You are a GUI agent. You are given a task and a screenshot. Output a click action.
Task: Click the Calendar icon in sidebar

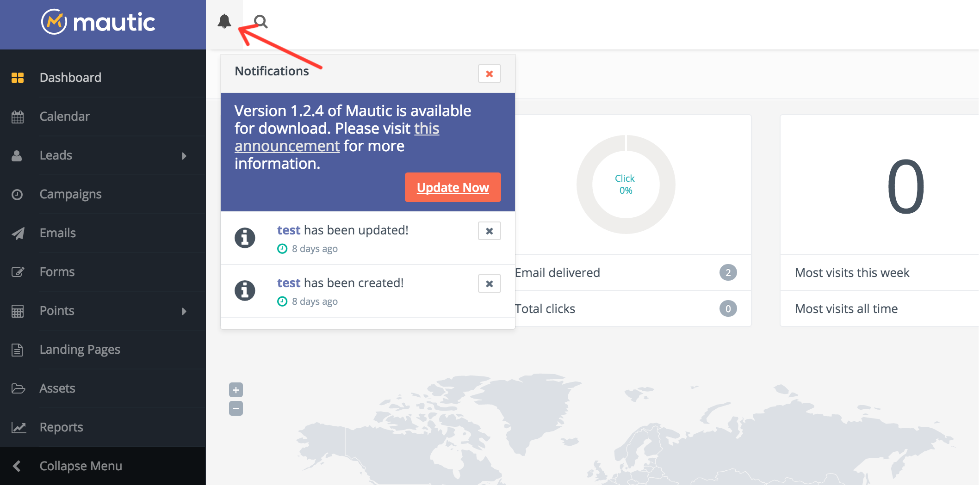(18, 117)
